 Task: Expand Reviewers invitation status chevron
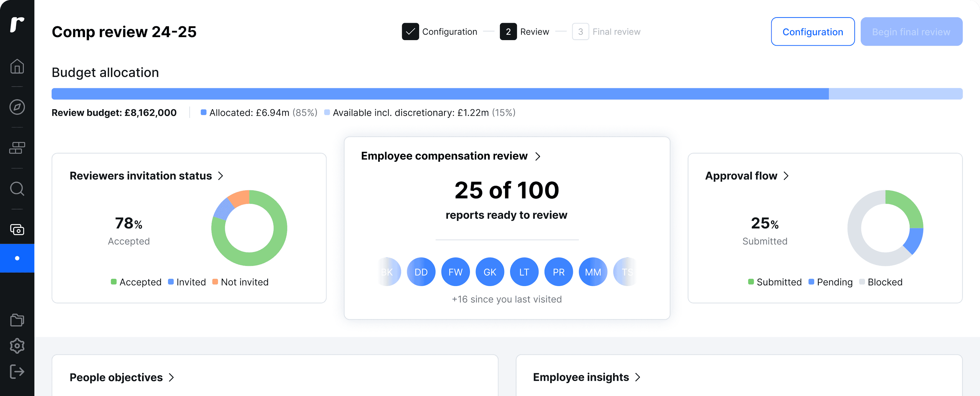pyautogui.click(x=221, y=176)
